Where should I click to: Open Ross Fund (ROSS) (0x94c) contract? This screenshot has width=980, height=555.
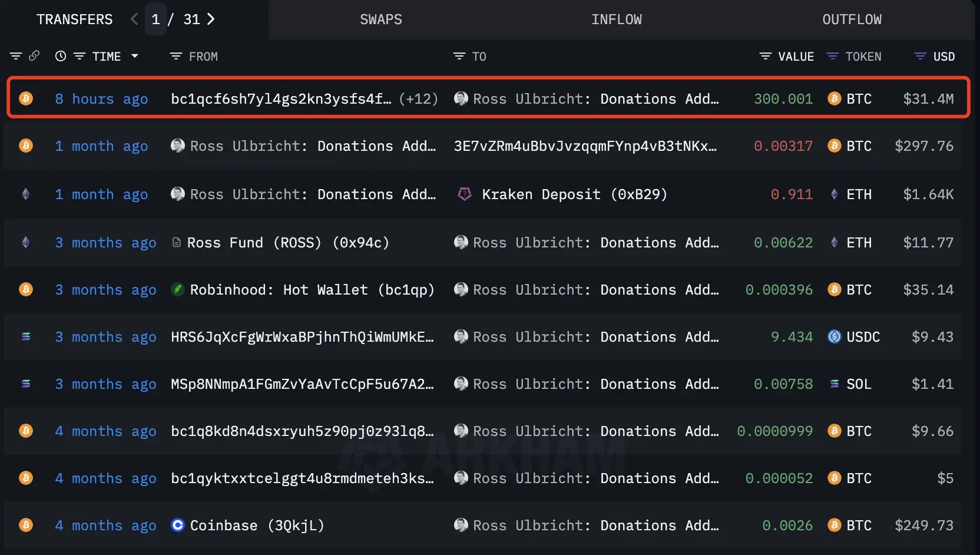click(288, 242)
